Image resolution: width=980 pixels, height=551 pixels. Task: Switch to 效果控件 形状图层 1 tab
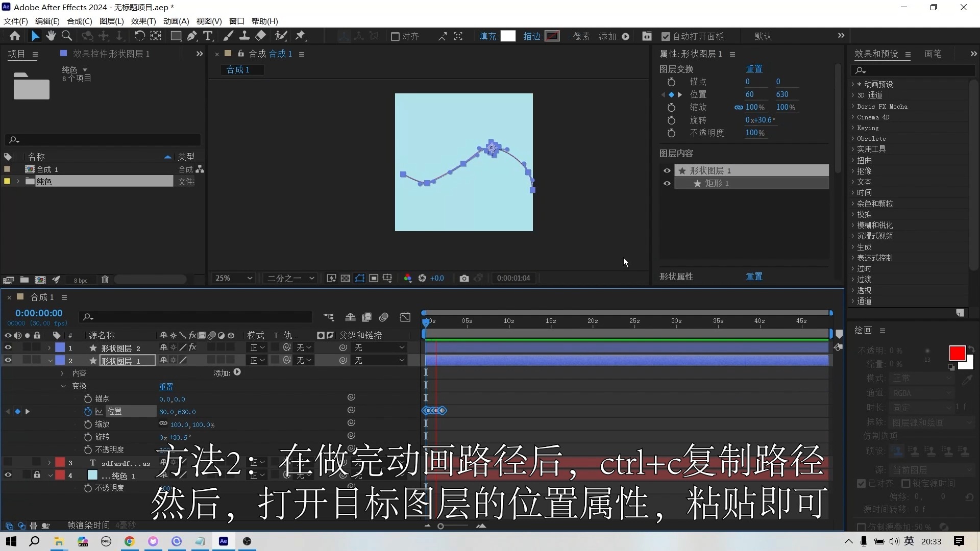(111, 54)
